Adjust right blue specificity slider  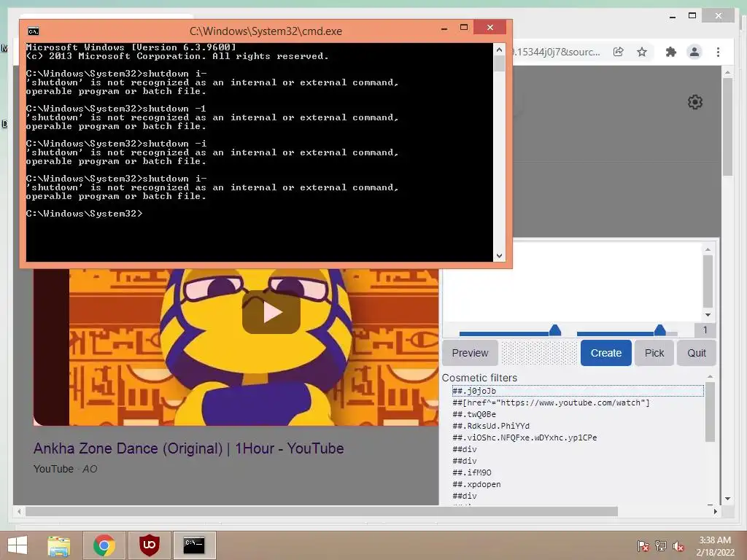(659, 330)
